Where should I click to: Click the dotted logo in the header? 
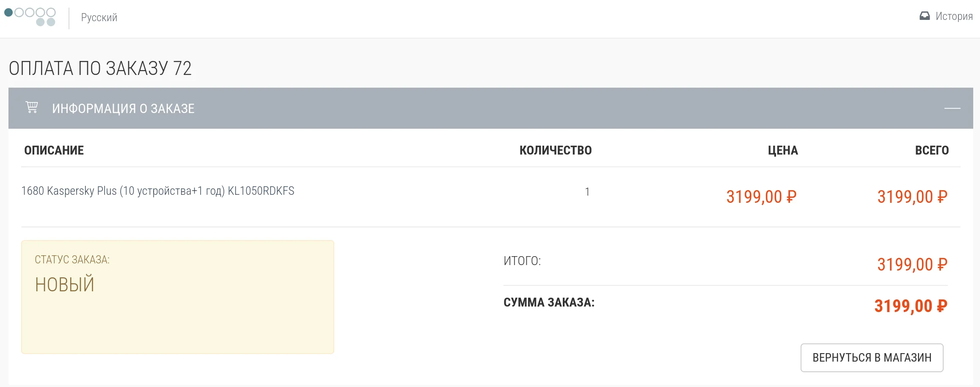click(x=30, y=17)
